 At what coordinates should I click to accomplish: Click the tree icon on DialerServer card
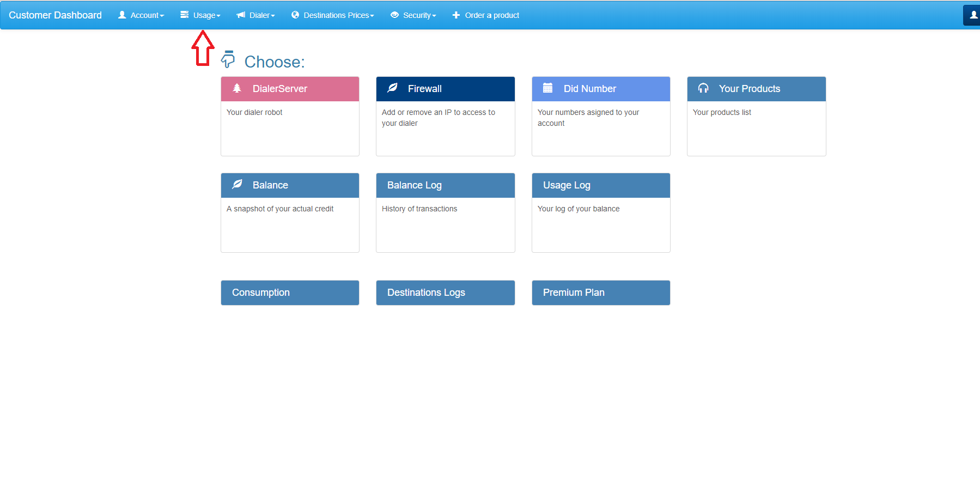237,88
